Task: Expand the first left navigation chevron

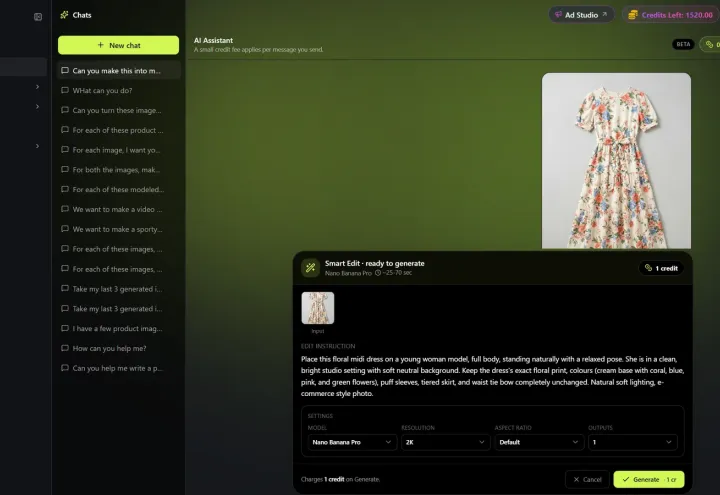Action: pos(37,87)
